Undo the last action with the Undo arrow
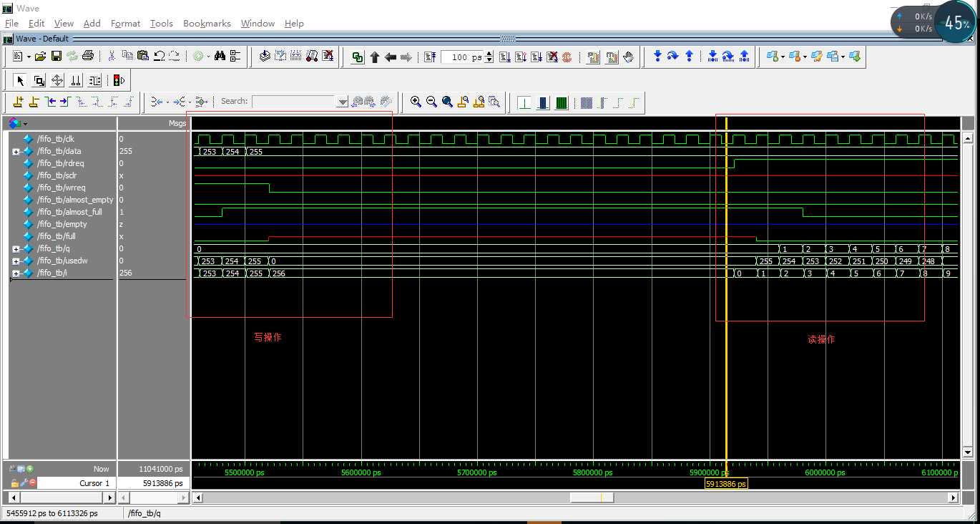980x524 pixels. pos(159,57)
